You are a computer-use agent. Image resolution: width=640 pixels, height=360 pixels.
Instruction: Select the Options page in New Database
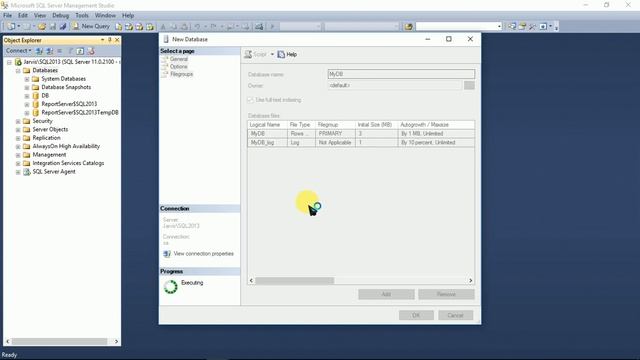point(178,67)
